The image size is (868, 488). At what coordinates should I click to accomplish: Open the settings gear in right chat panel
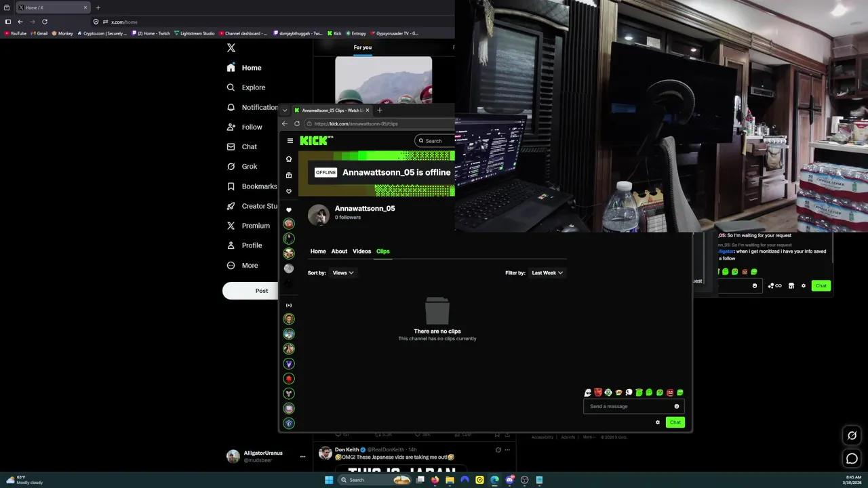click(804, 286)
